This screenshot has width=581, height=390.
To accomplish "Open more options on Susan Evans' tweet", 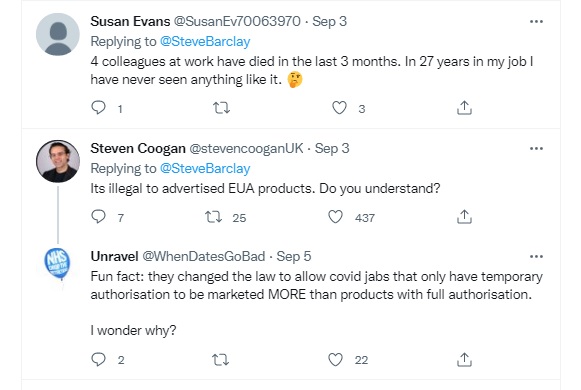I will (536, 21).
